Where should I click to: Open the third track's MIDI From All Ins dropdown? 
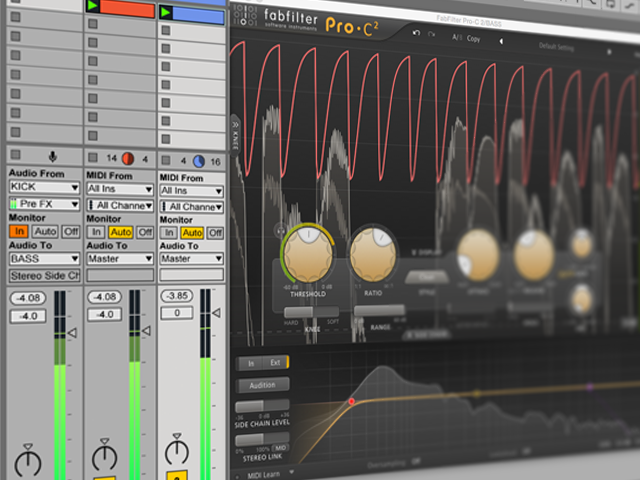pyautogui.click(x=192, y=191)
